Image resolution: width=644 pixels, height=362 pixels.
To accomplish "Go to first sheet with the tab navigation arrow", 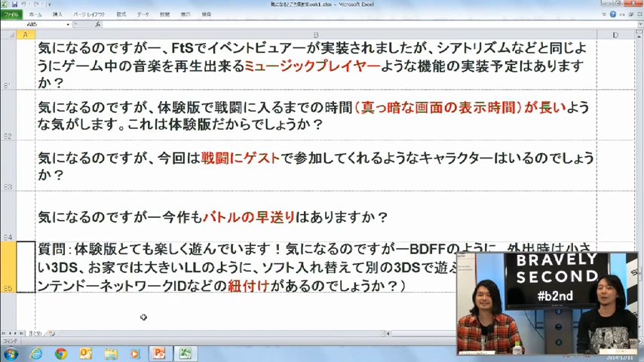I will coord(4,333).
